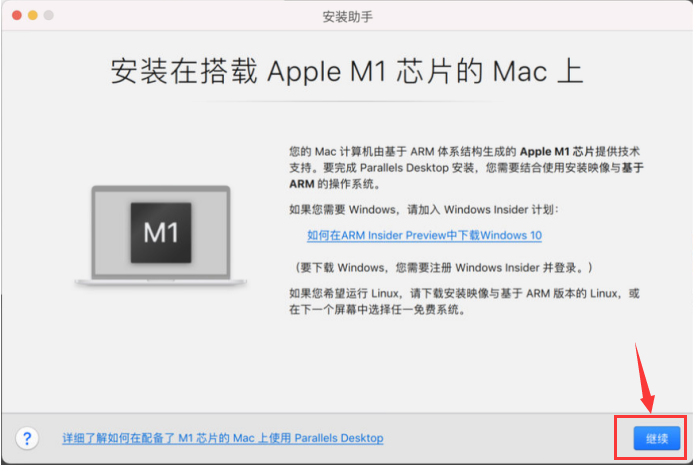Open the question mark help icon

[x=27, y=438]
